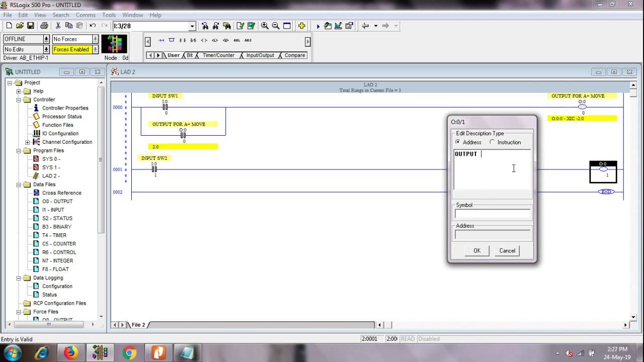
Task: Go back with left arrow icon
Action: (365, 26)
